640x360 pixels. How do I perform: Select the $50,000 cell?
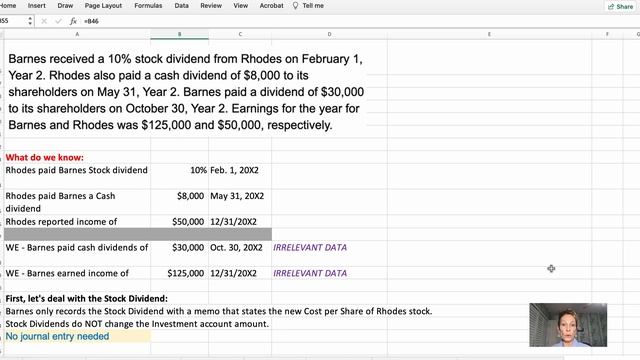click(x=179, y=222)
